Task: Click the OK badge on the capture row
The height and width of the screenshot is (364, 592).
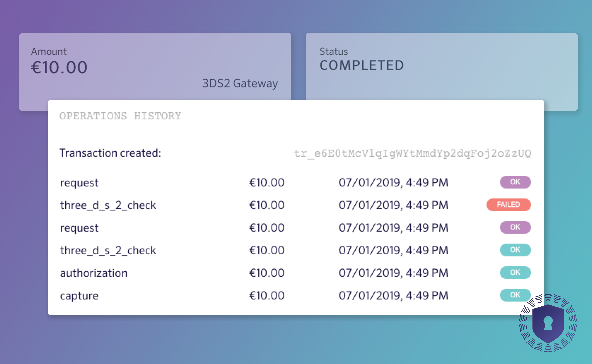Action: [515, 295]
